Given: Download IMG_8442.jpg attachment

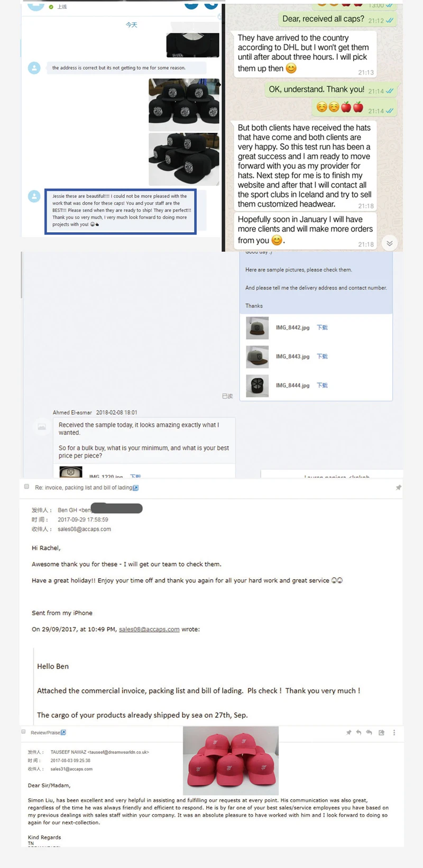Looking at the screenshot, I should [x=322, y=327].
